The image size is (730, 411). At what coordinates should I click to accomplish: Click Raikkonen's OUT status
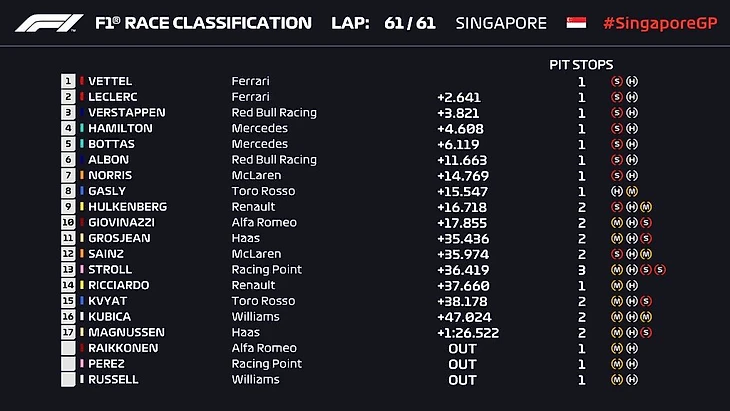pos(462,348)
